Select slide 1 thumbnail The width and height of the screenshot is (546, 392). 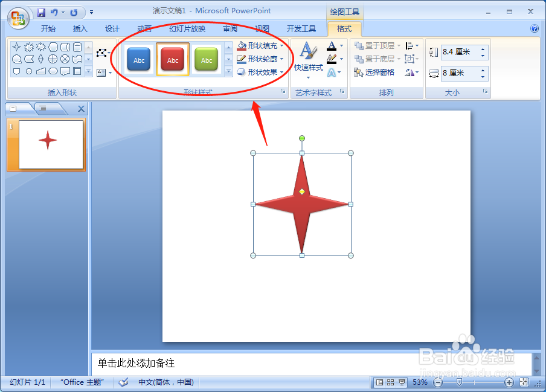(51, 144)
